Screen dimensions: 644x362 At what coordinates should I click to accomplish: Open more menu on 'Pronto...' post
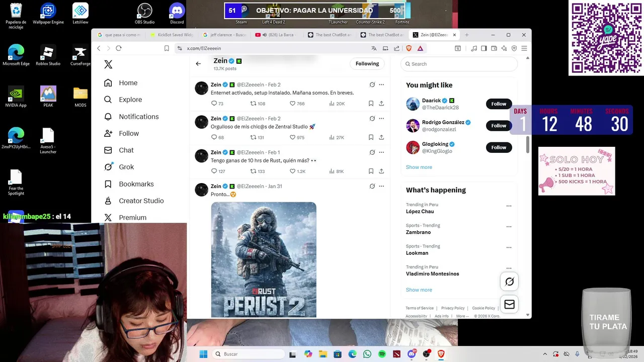(381, 186)
